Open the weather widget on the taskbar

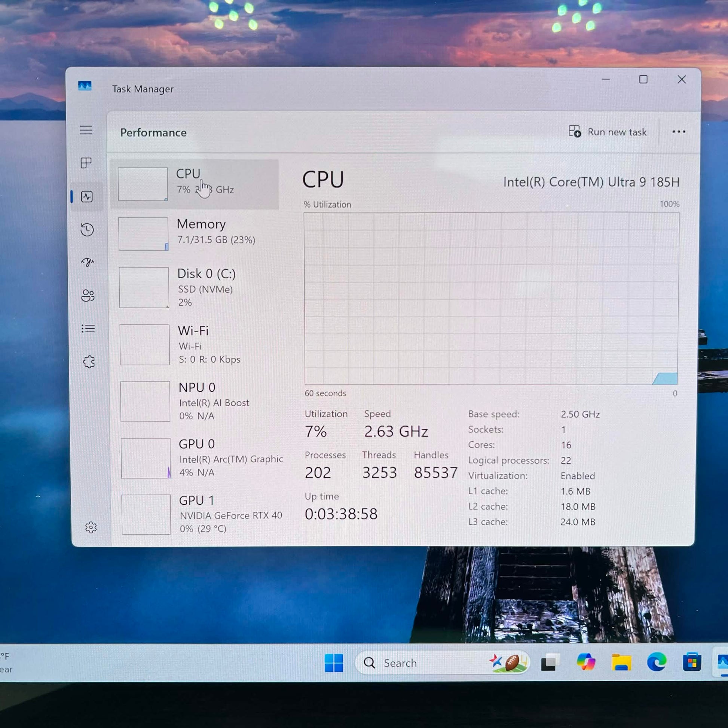point(7,663)
